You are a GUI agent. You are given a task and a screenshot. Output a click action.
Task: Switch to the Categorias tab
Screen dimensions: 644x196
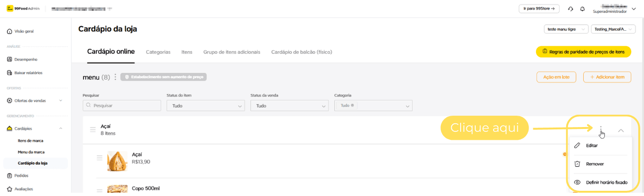[x=158, y=52]
